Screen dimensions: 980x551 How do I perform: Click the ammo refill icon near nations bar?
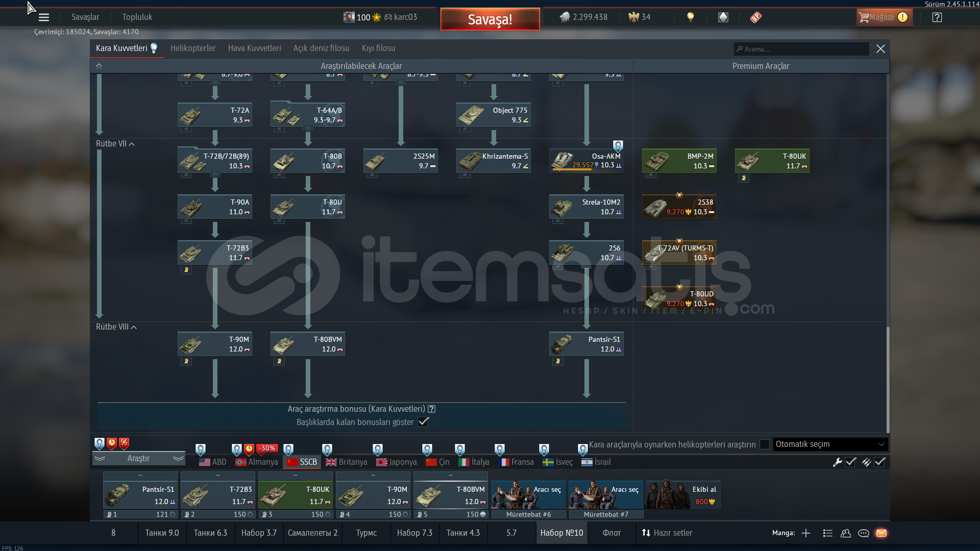coord(866,462)
